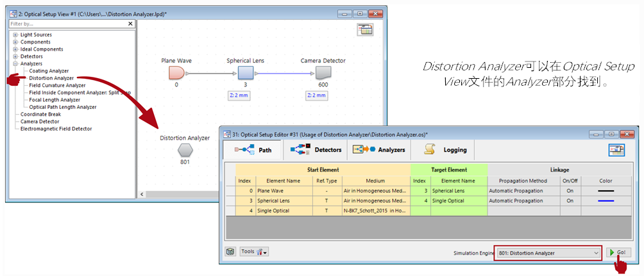Expand the Detectors tree node

15,56
